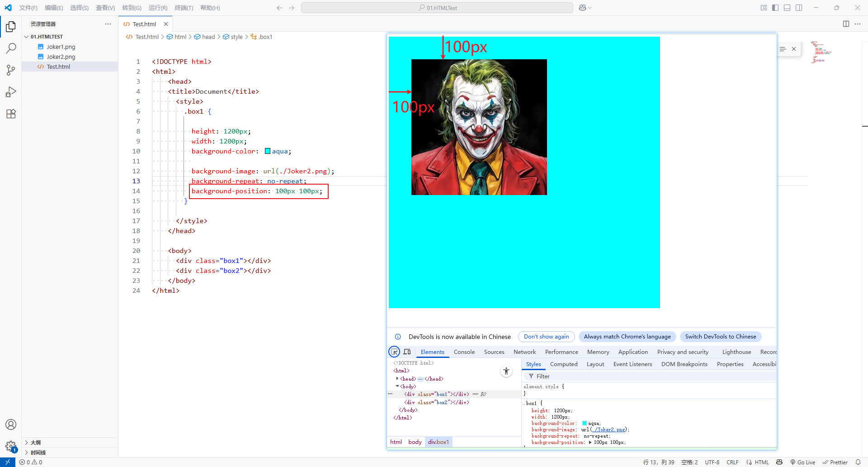Collapse the body node in DevTools DOM
Image resolution: width=868 pixels, height=467 pixels.
(x=397, y=386)
